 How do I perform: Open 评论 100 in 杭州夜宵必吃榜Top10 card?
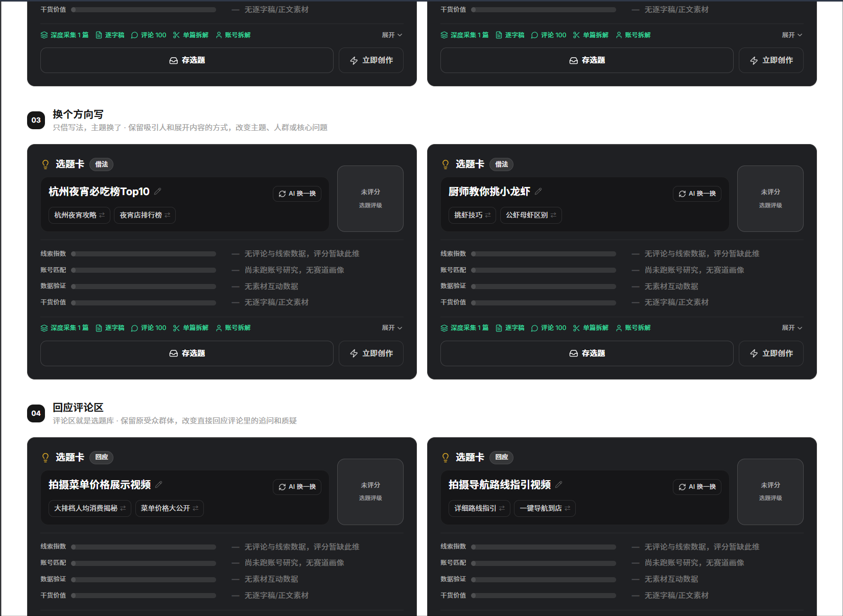click(149, 328)
